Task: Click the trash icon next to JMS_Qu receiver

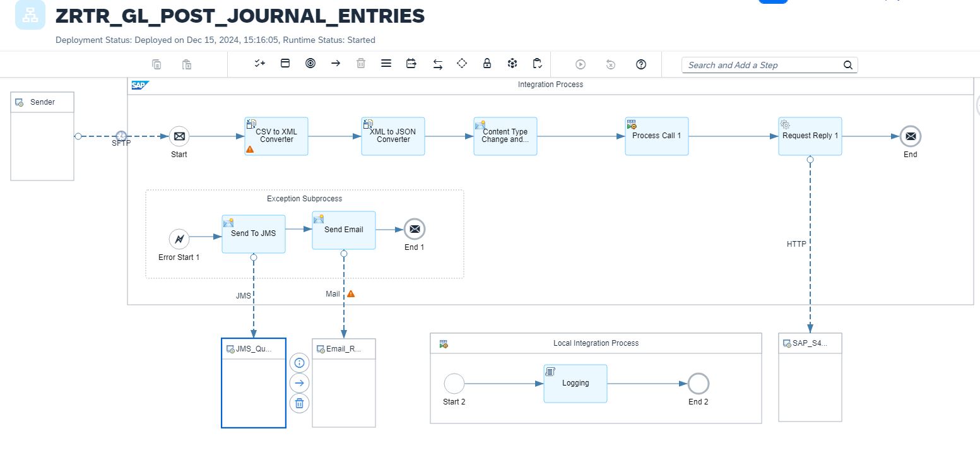Action: (x=299, y=403)
